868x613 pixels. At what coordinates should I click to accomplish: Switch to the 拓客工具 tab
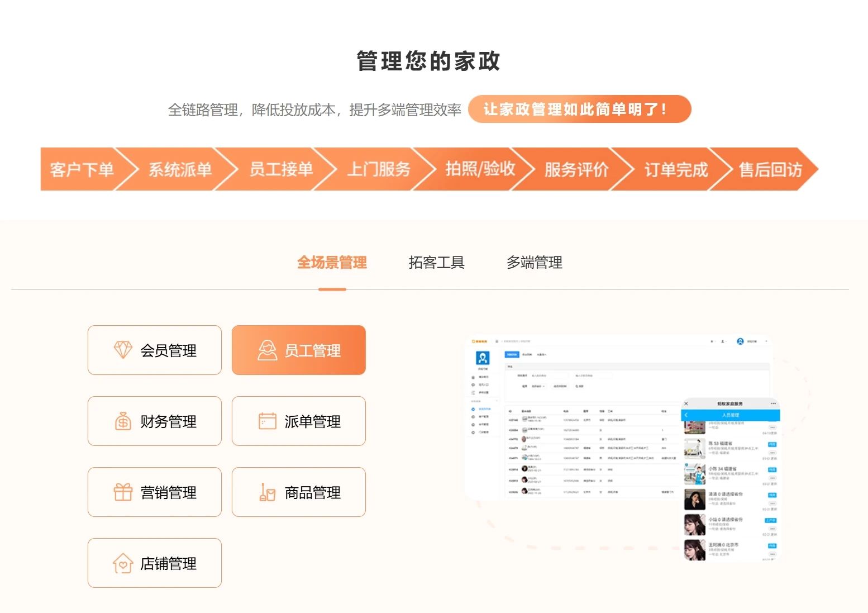point(437,263)
